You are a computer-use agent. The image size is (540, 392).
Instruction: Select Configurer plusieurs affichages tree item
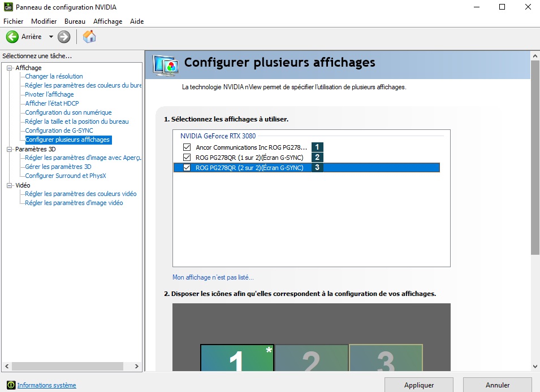[67, 140]
